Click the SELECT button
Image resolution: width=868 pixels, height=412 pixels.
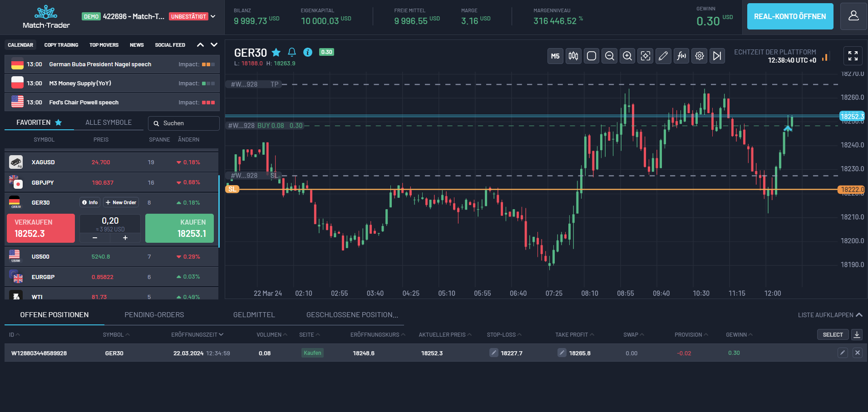(x=833, y=334)
